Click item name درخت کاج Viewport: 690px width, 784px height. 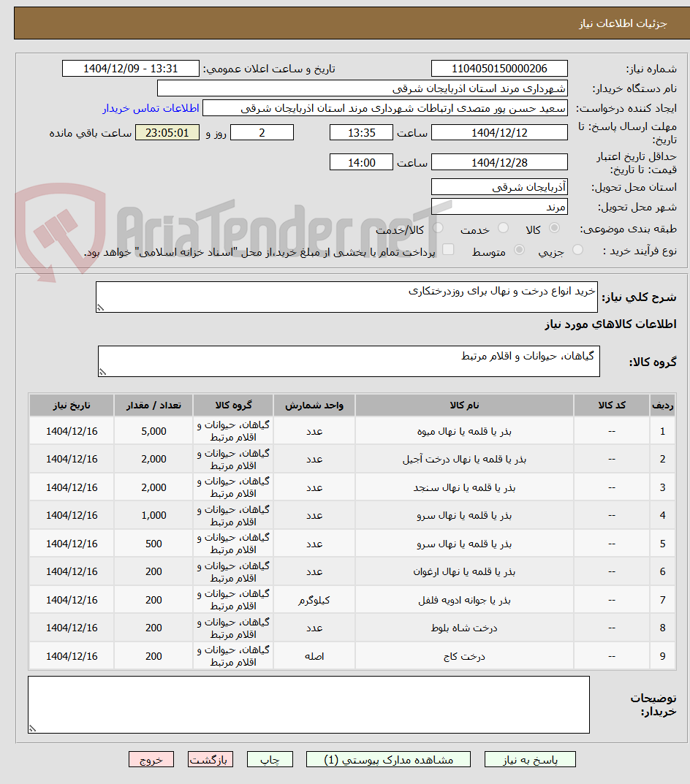(464, 656)
